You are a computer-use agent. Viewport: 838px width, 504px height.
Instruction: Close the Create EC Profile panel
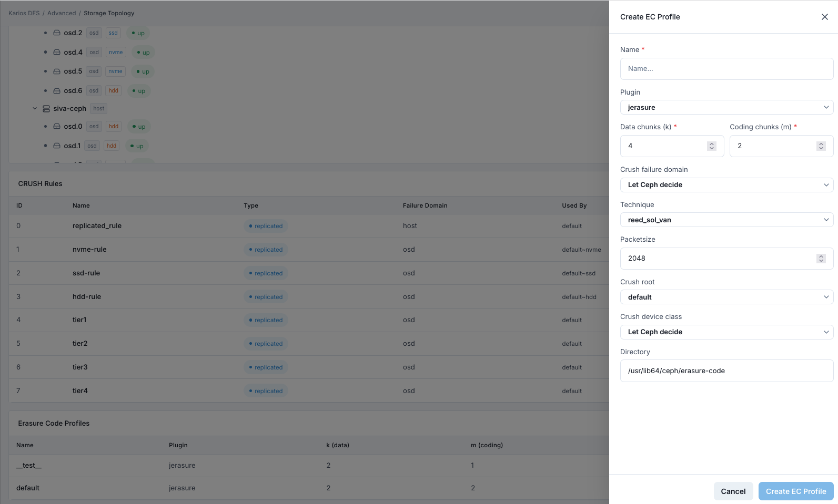click(x=824, y=17)
